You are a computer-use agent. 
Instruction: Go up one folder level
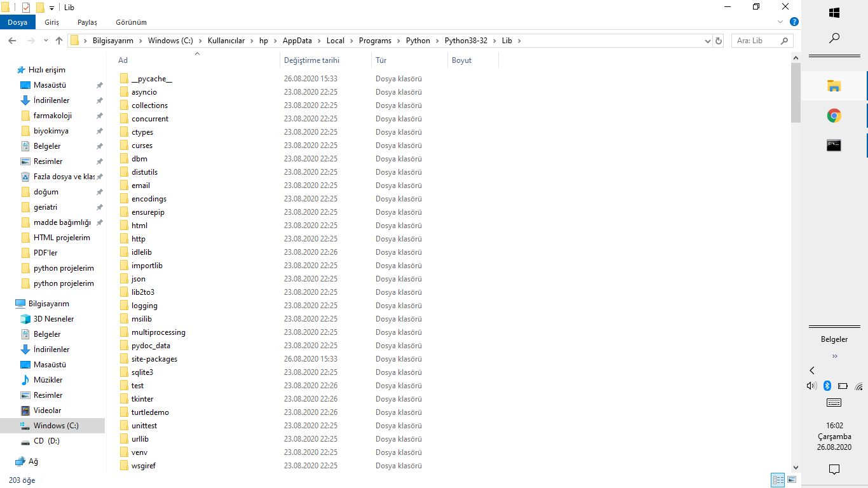point(59,41)
